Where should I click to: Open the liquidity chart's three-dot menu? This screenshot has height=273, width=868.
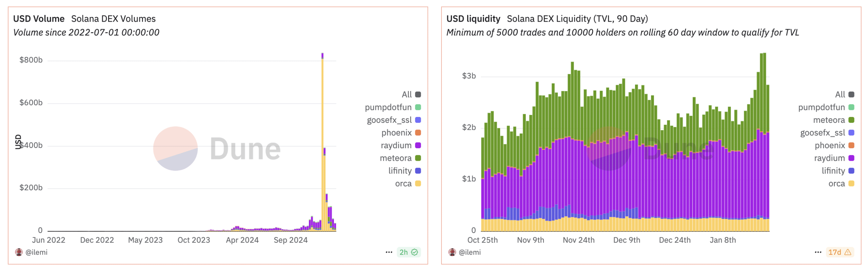pos(818,252)
